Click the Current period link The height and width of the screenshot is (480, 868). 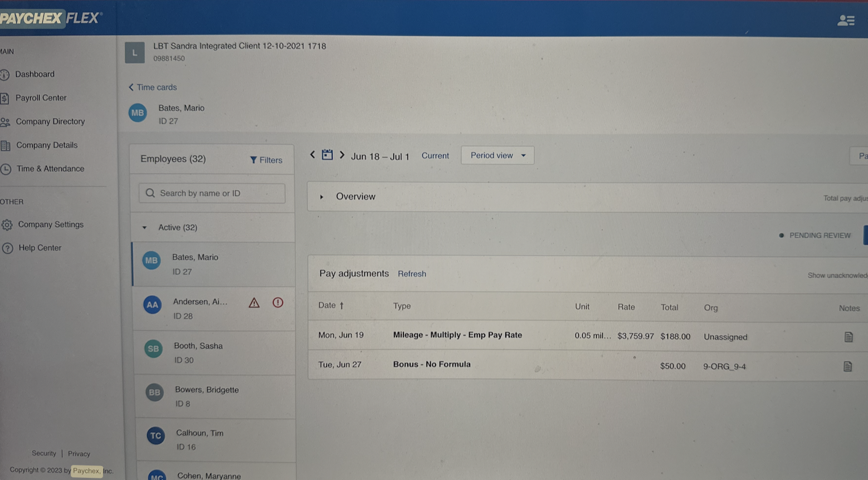pos(435,156)
